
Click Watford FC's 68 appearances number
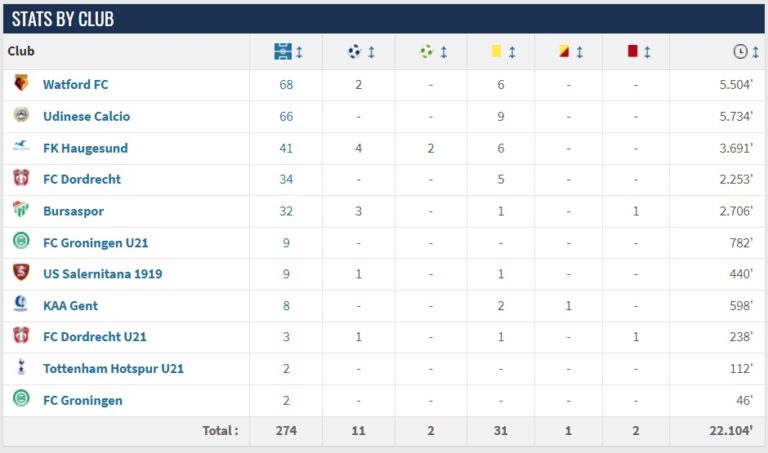[x=286, y=85]
